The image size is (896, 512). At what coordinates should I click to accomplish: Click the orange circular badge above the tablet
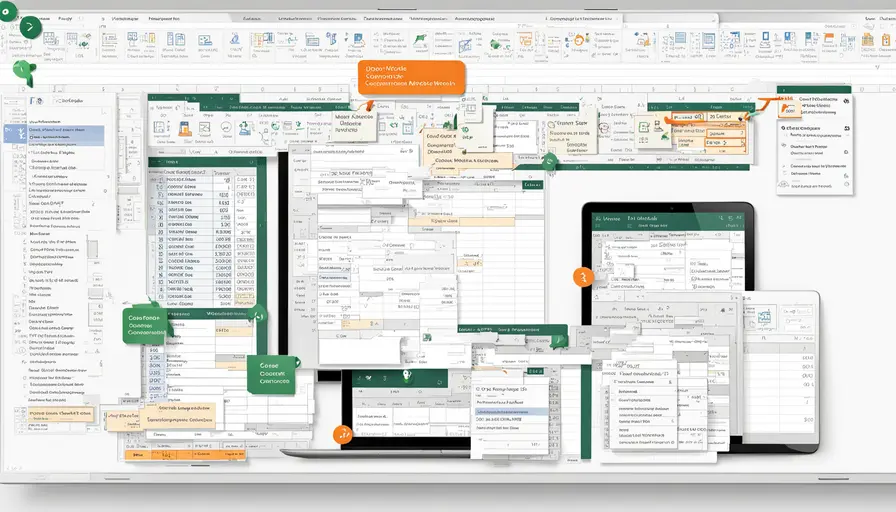click(x=581, y=278)
